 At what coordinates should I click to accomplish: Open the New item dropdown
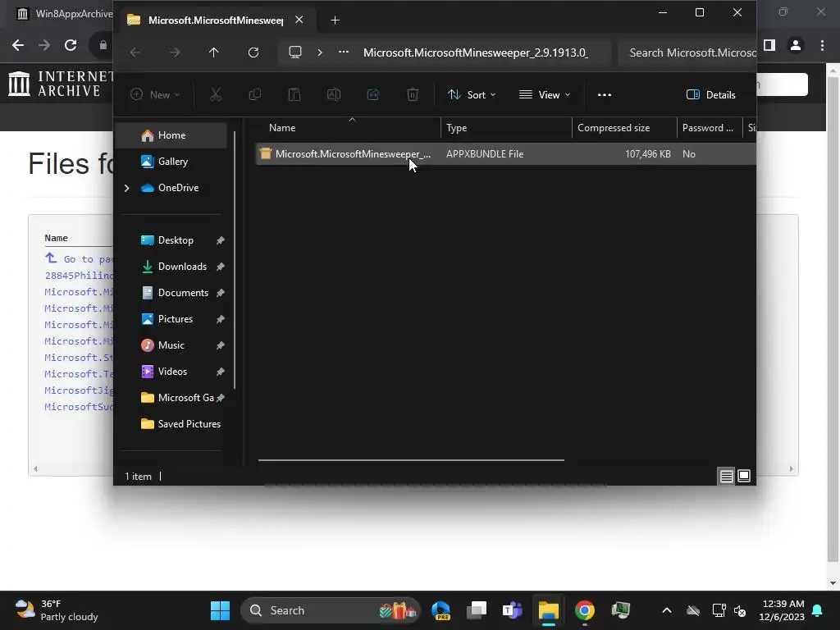(155, 95)
